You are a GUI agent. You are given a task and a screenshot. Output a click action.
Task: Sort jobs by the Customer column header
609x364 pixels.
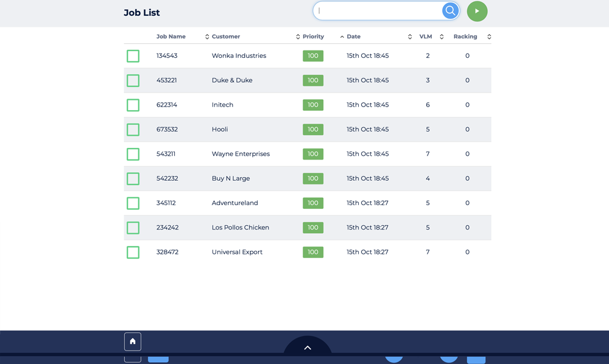click(226, 37)
